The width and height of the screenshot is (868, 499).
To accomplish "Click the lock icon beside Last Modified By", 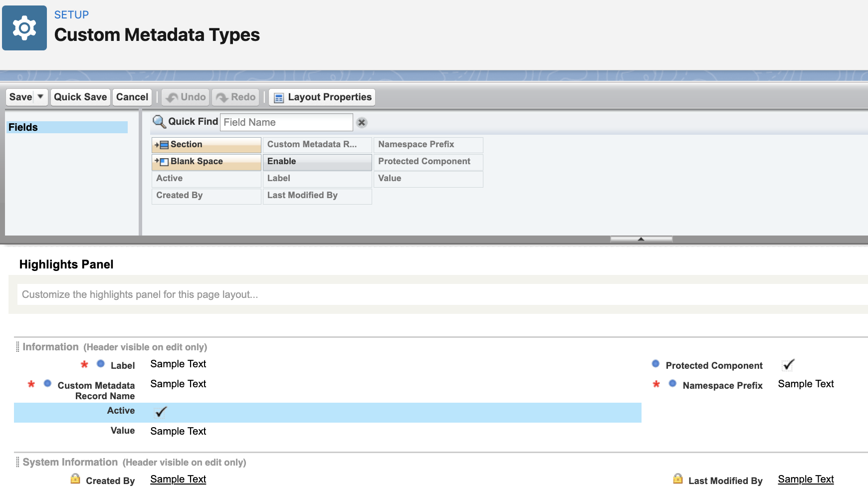I will pos(677,479).
